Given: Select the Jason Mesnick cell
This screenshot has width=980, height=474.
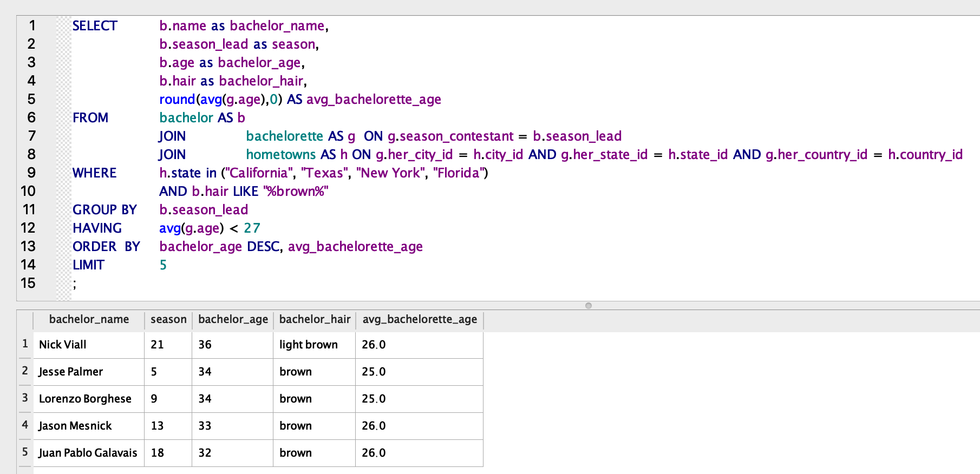Looking at the screenshot, I should click(x=89, y=426).
